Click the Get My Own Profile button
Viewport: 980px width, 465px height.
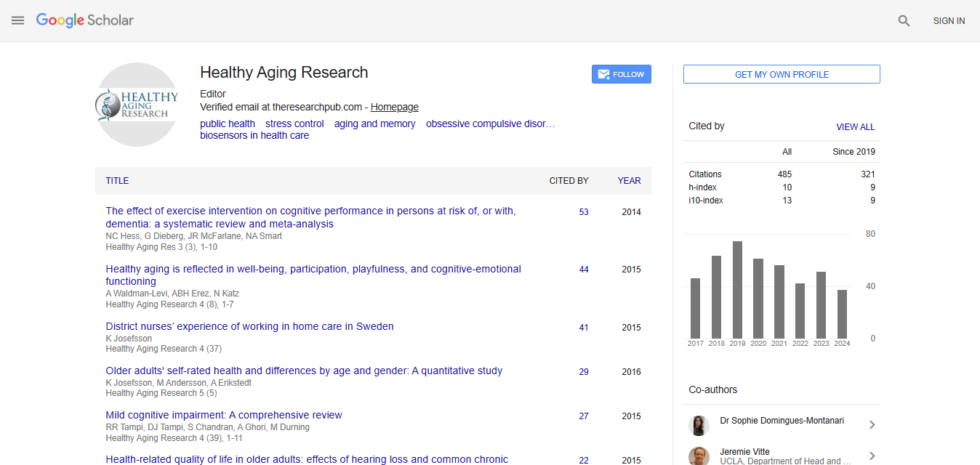(x=782, y=74)
